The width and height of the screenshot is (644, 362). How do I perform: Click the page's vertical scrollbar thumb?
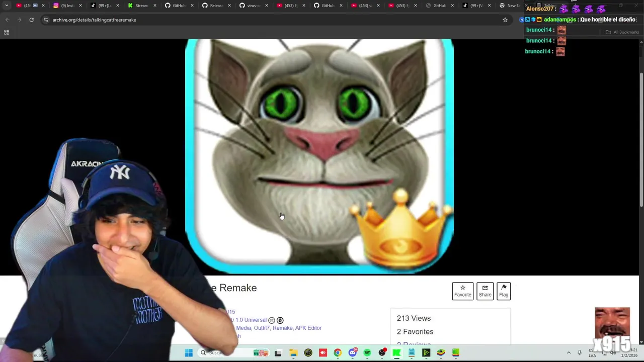pos(641,139)
